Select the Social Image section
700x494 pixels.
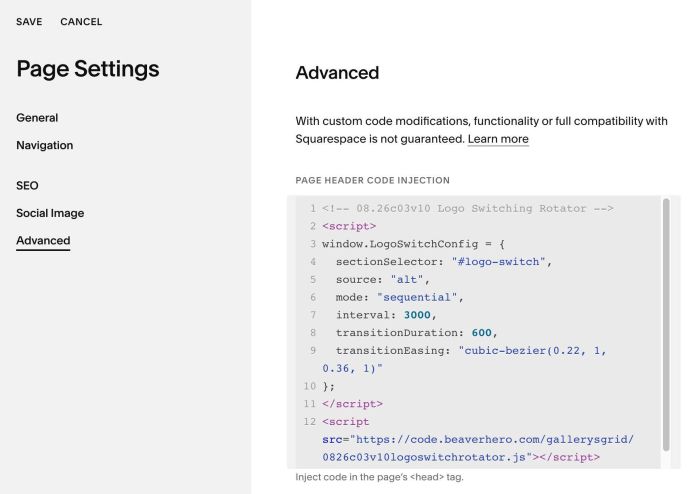tap(50, 213)
